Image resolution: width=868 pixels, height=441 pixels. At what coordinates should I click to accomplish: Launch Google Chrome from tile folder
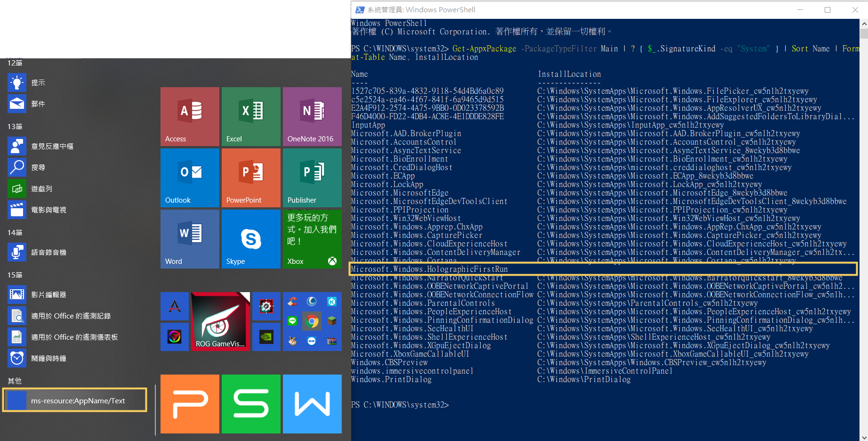click(x=312, y=321)
